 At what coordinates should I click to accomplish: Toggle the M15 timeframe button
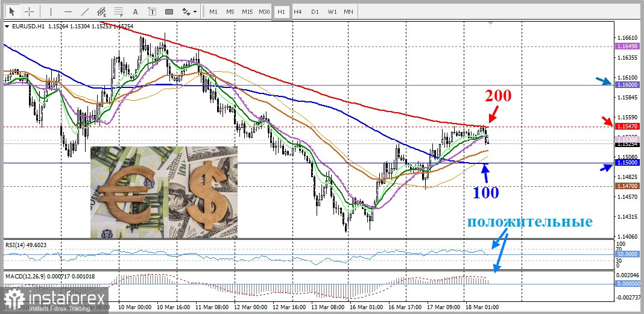(x=247, y=11)
